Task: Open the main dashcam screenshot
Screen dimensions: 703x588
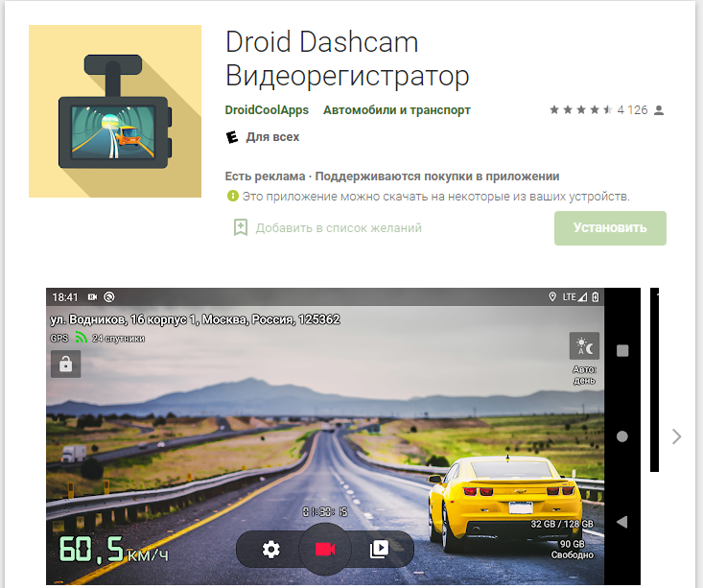Action: click(343, 436)
